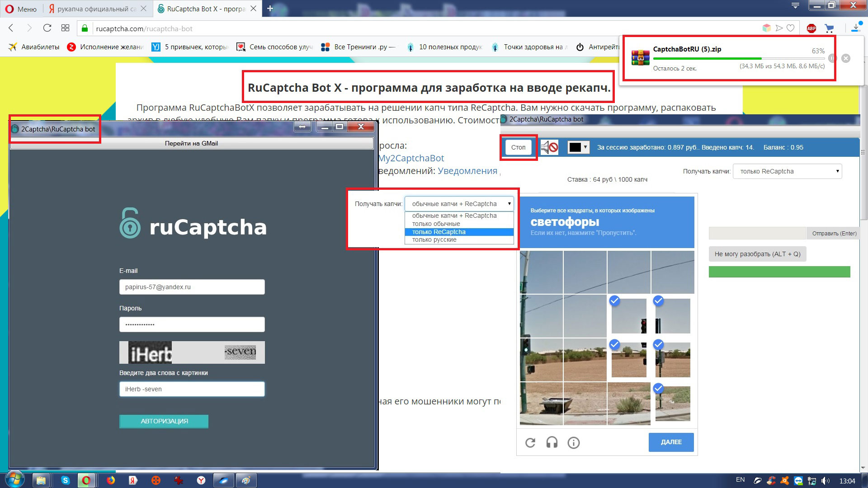Deselect the checked tile with red traffic light
This screenshot has height=488, width=868.
click(x=629, y=316)
